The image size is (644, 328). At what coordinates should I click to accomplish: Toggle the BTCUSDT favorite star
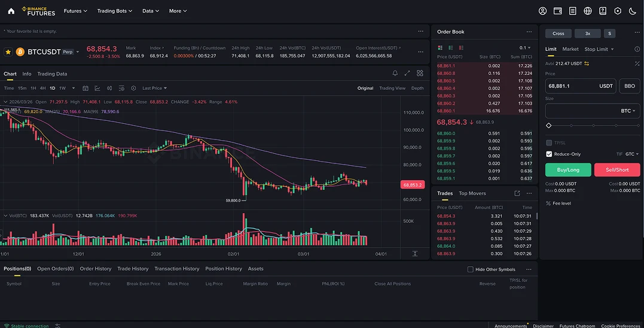8,52
